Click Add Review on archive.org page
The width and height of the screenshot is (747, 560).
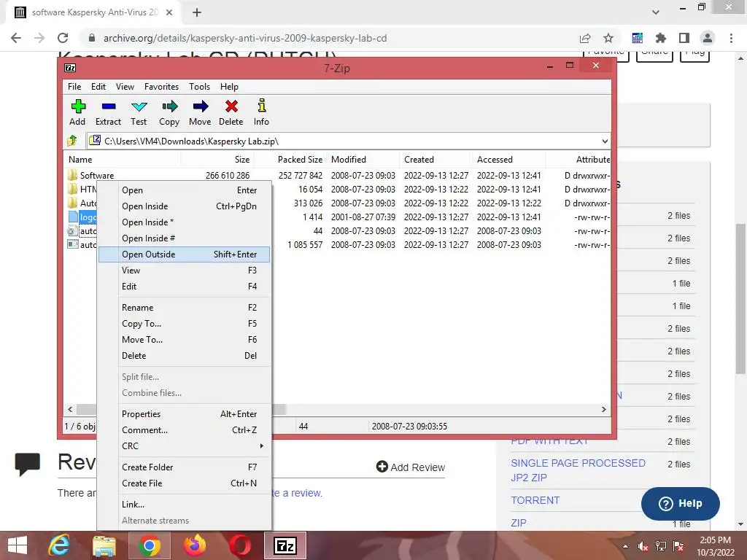pos(411,467)
